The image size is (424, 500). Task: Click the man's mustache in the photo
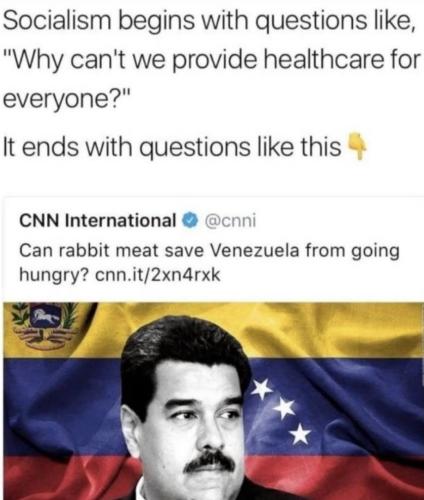point(210,461)
